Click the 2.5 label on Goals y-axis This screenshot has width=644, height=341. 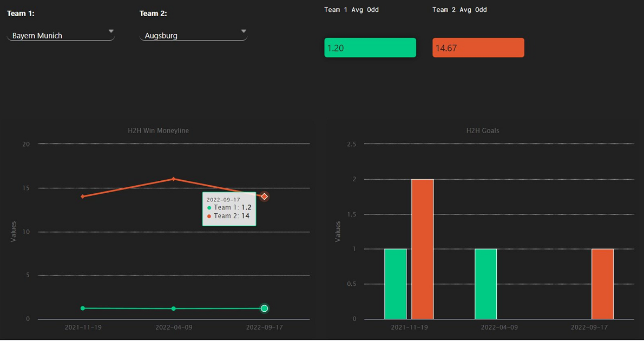point(351,144)
